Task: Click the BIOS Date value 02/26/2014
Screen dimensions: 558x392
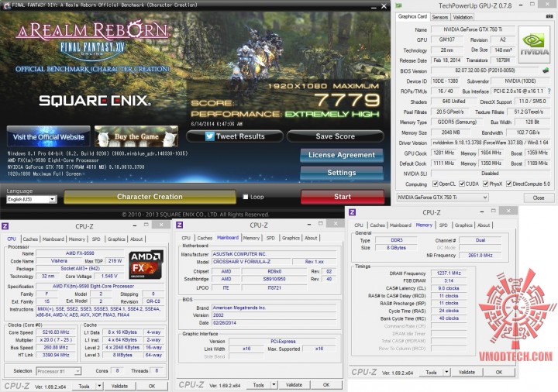Action: (x=274, y=323)
